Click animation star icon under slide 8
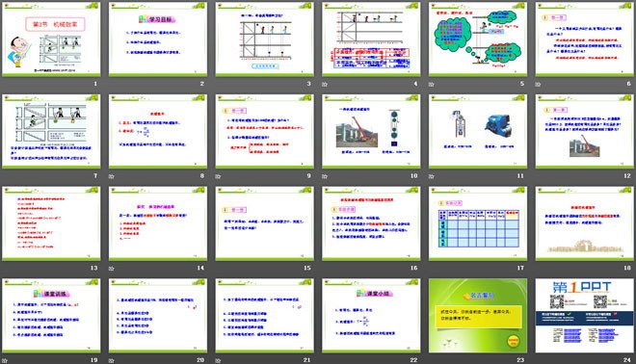 pyautogui.click(x=111, y=176)
